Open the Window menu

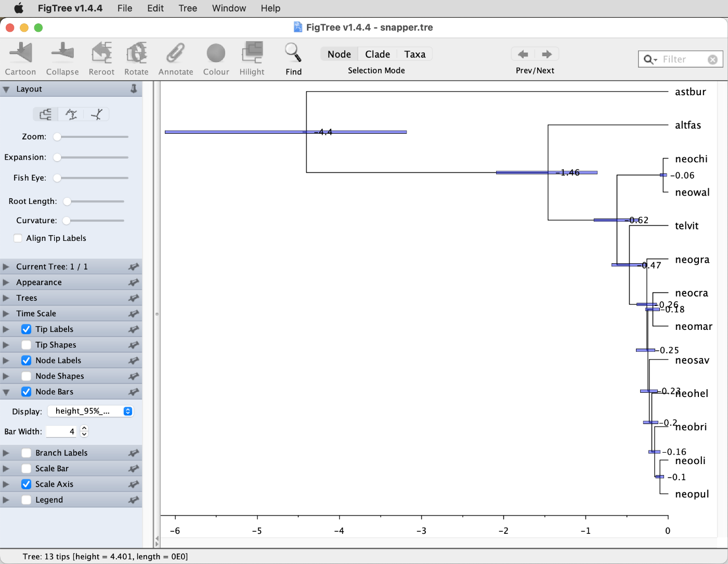pos(229,8)
